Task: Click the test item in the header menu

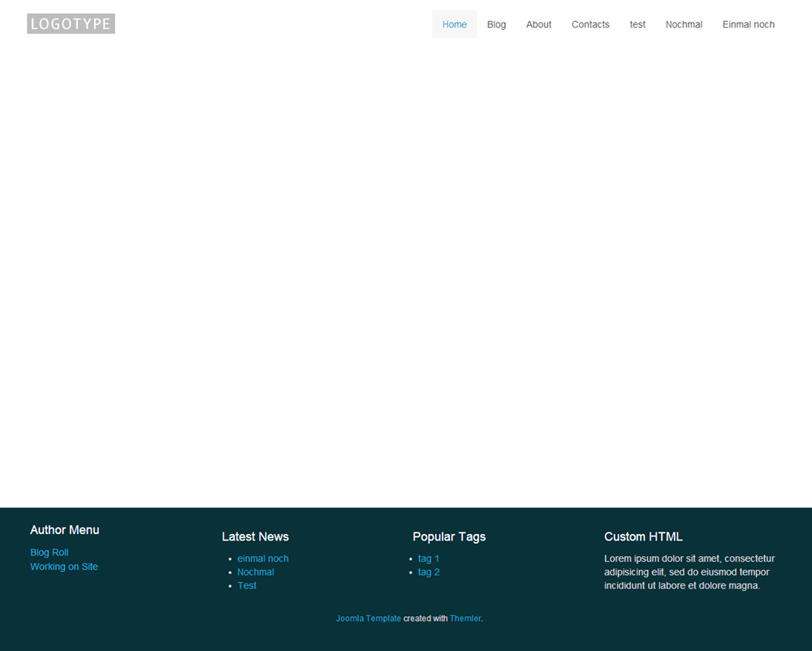Action: coord(637,24)
